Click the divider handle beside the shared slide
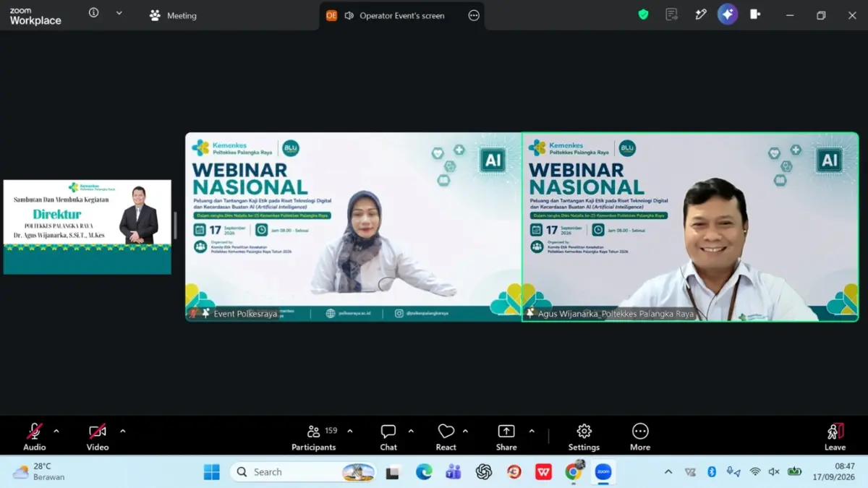 point(176,226)
